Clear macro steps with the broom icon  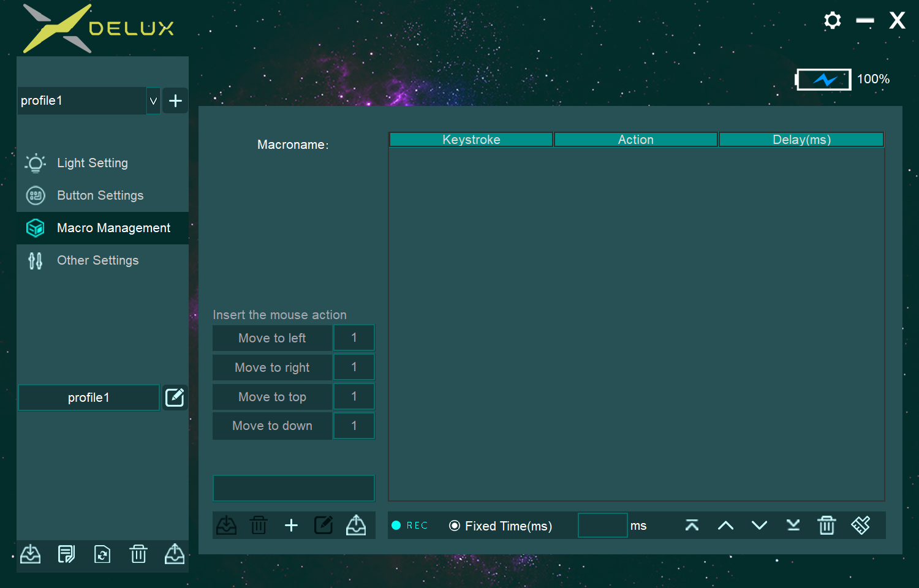click(860, 526)
